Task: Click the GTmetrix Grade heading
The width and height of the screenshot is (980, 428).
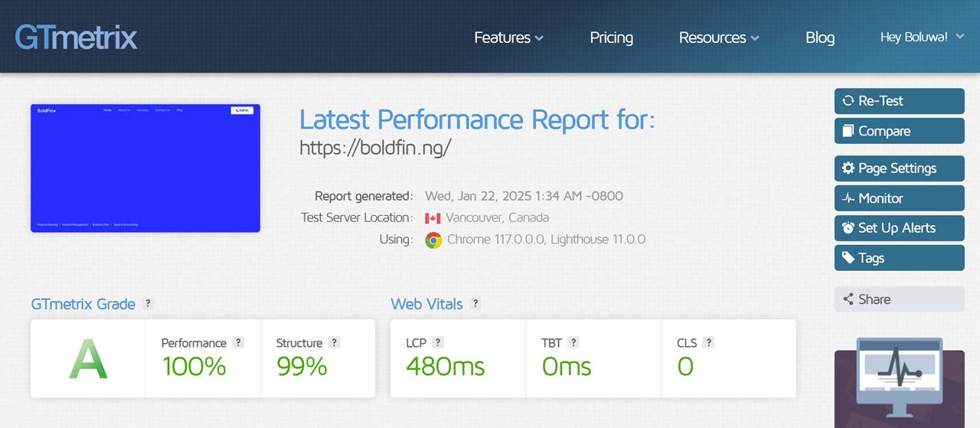Action: [x=83, y=304]
